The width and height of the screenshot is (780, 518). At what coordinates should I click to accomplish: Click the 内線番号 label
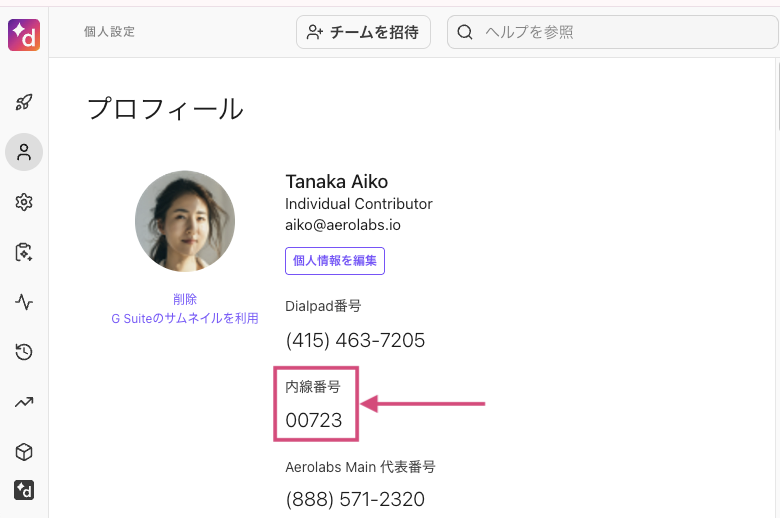click(313, 387)
